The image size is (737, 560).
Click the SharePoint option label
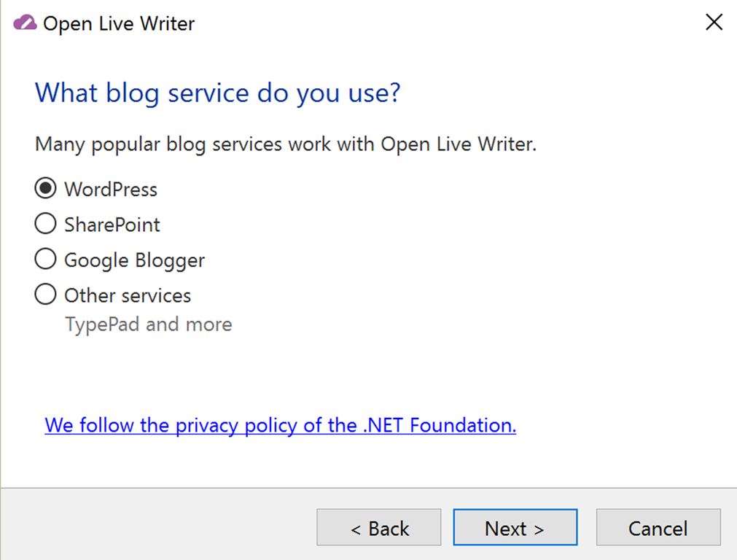pyautogui.click(x=112, y=225)
